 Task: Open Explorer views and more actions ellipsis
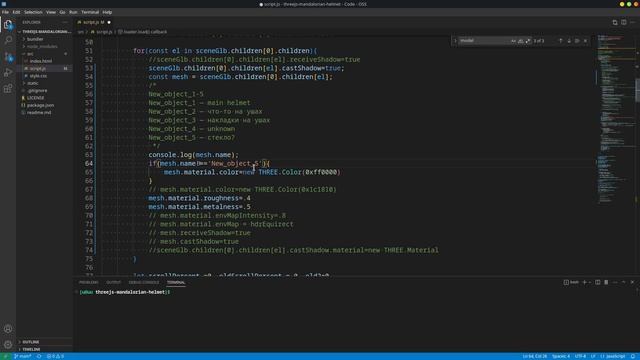tap(65, 22)
